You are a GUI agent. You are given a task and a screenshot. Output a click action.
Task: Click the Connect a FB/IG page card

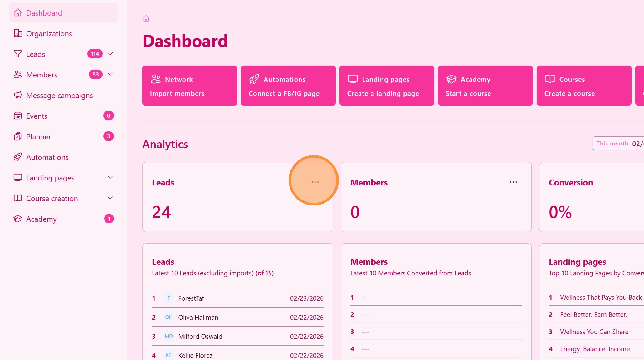click(288, 86)
